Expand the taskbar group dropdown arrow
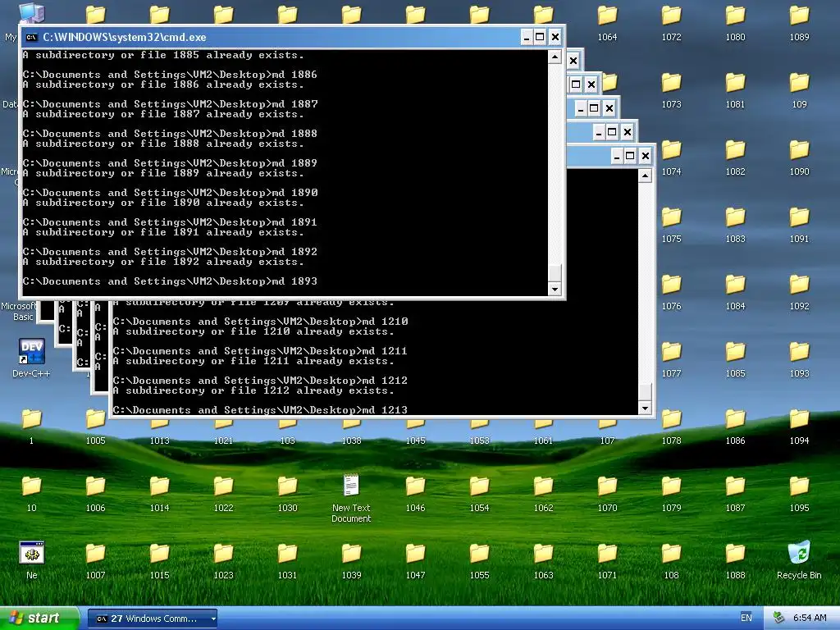Image resolution: width=840 pixels, height=630 pixels. 213,619
